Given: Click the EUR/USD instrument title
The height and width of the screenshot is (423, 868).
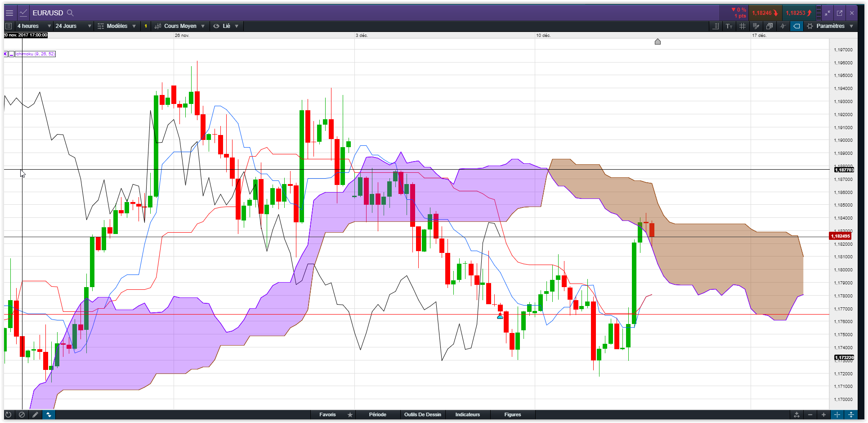Looking at the screenshot, I should (48, 13).
